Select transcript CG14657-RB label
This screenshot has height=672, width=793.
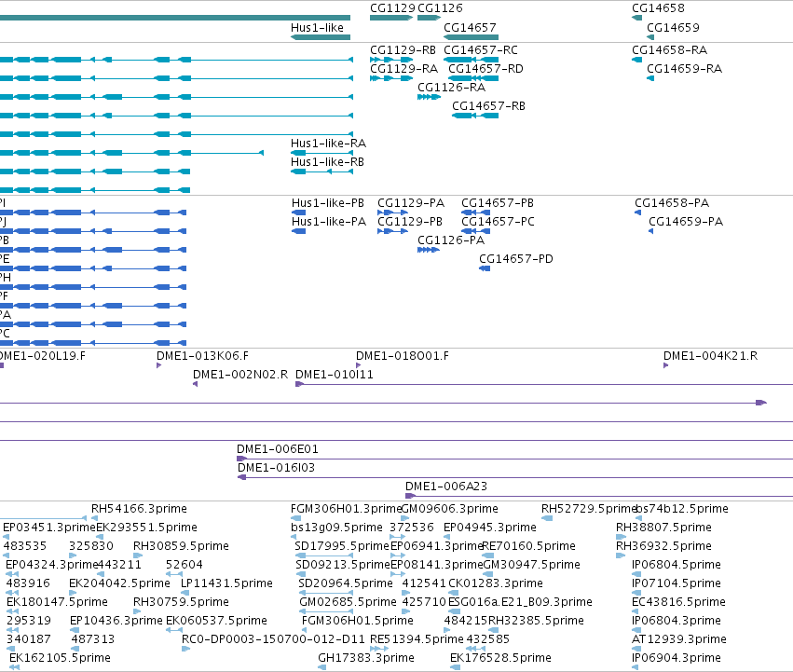click(488, 106)
